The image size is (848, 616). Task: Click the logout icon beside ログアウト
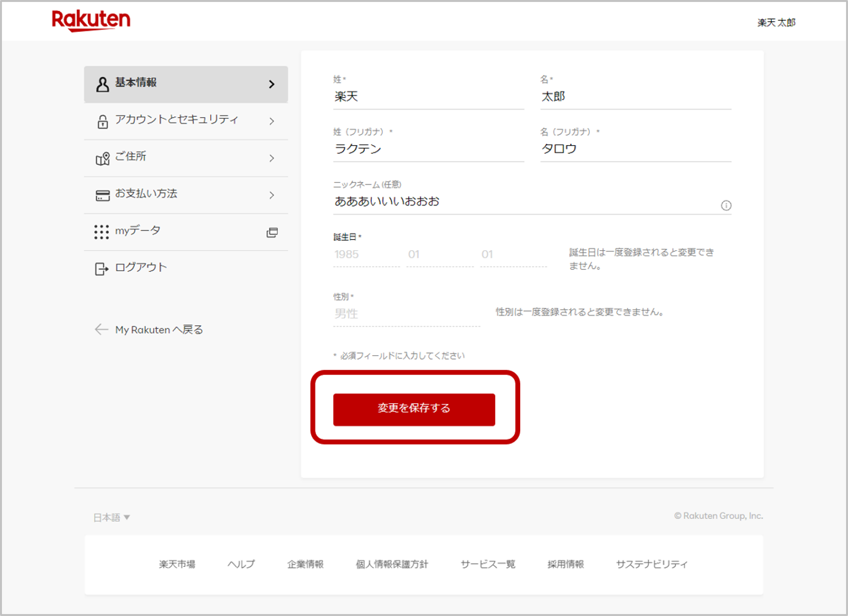tap(101, 269)
